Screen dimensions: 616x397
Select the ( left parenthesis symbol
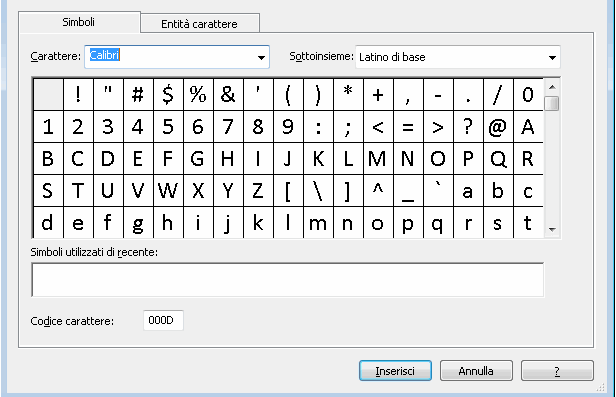pos(288,95)
